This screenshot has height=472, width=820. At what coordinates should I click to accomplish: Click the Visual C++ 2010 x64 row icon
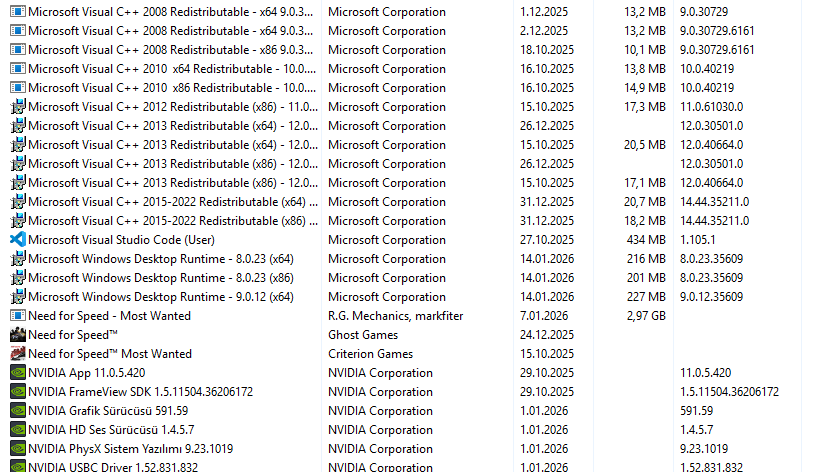point(18,69)
